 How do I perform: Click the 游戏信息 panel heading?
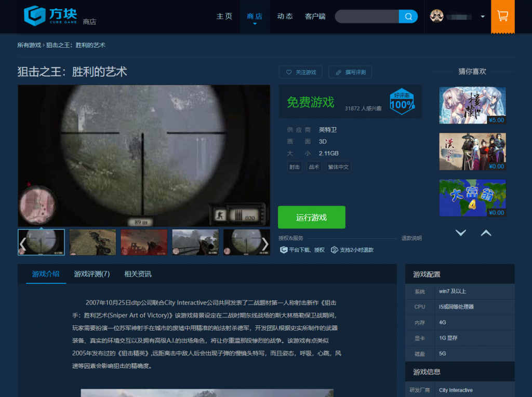(x=427, y=372)
